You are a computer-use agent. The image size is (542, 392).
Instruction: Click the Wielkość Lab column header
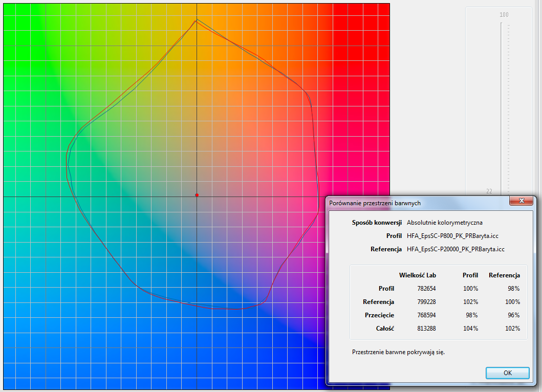(418, 275)
